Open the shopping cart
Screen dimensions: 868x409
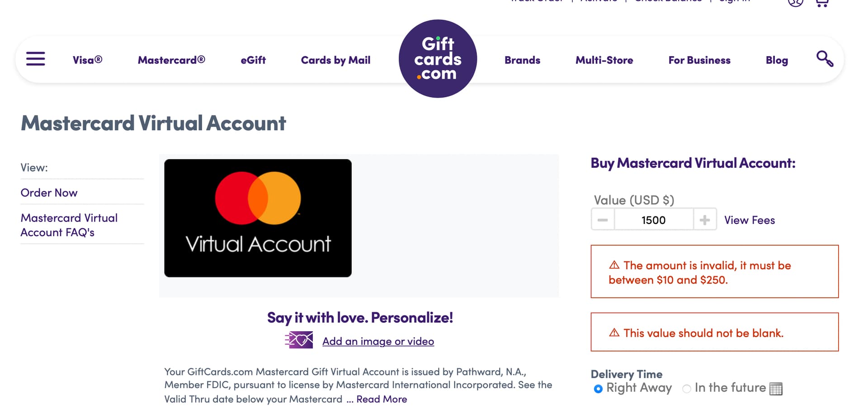click(821, 3)
